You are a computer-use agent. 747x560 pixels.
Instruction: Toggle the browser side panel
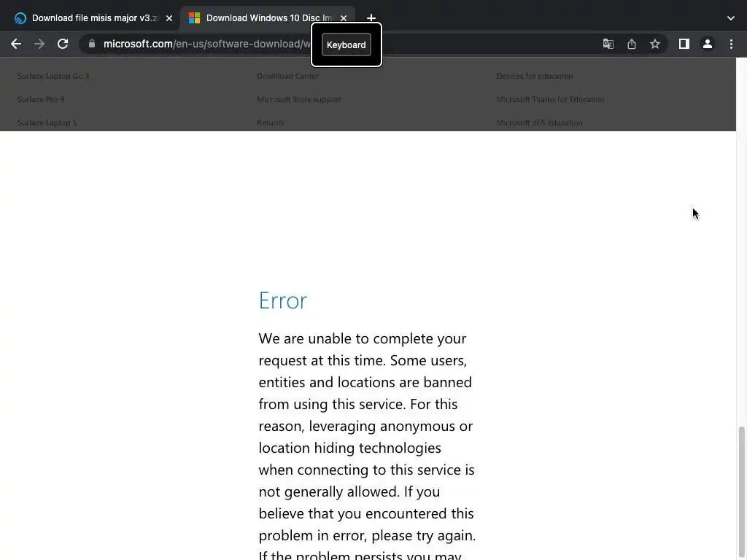684,44
